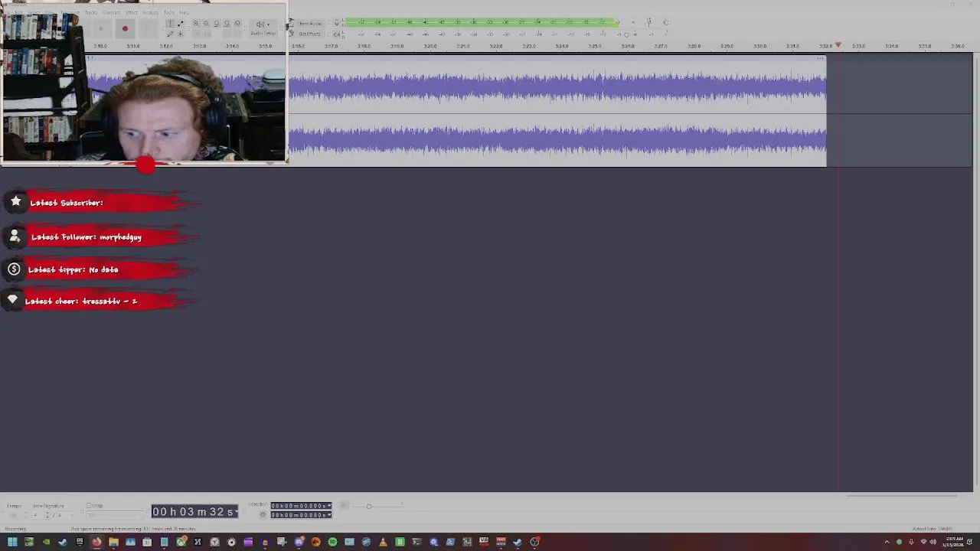Screen dimensions: 980x551
Task: Open the Windows Start menu
Action: 12,542
